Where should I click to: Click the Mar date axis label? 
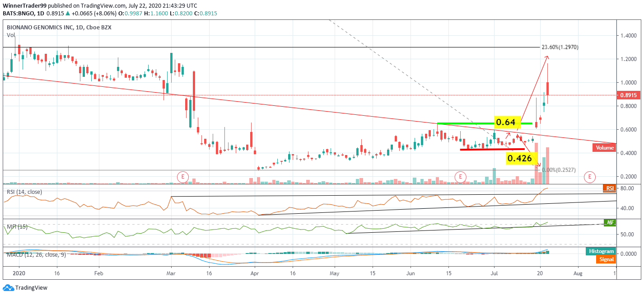click(x=171, y=273)
